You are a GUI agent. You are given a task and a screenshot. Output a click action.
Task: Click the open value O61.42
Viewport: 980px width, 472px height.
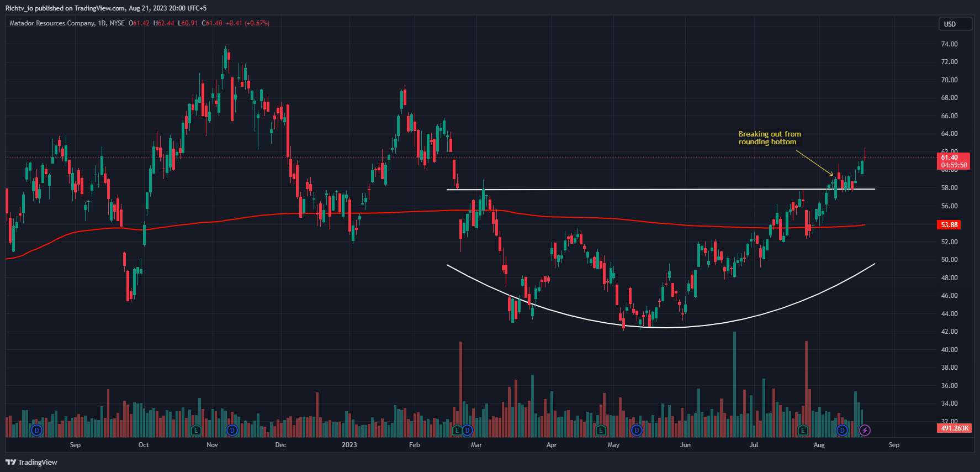click(x=139, y=23)
